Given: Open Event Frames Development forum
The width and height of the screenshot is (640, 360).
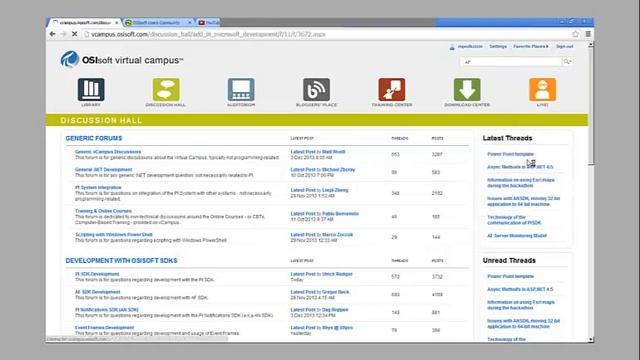Looking at the screenshot, I should point(104,328).
